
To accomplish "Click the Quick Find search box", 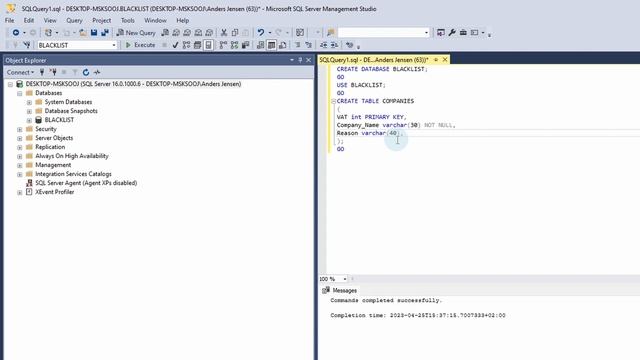I will point(384,33).
